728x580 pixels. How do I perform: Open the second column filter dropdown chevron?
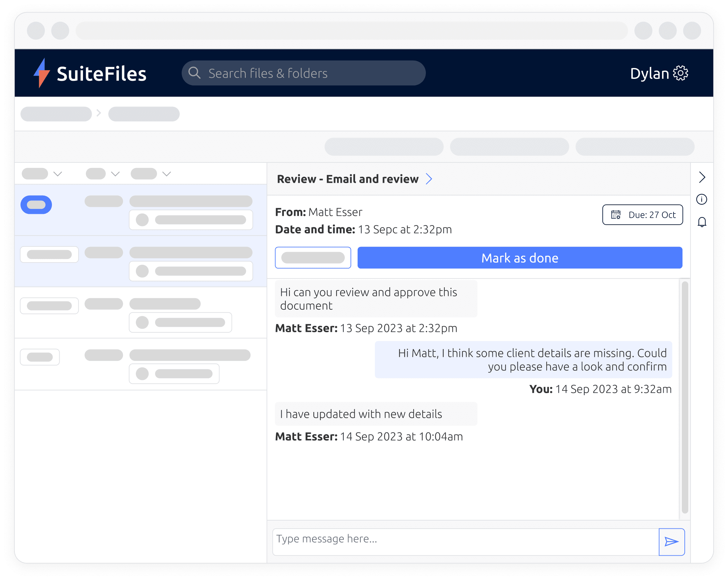coord(115,174)
